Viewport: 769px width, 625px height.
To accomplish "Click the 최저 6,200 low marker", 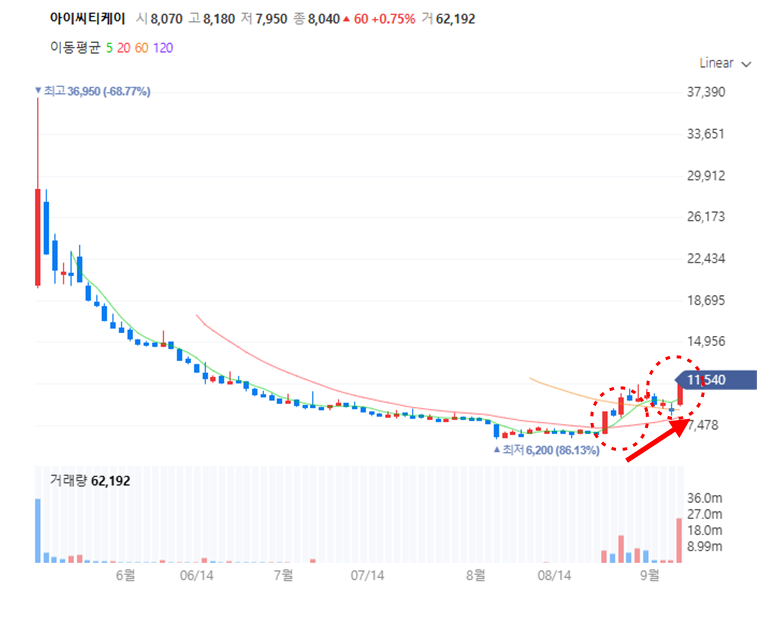I will pos(547,450).
